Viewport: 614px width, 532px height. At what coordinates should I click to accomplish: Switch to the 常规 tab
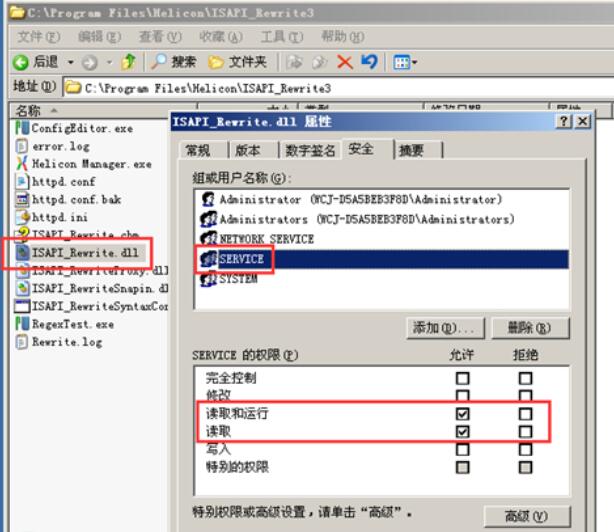coord(198,150)
